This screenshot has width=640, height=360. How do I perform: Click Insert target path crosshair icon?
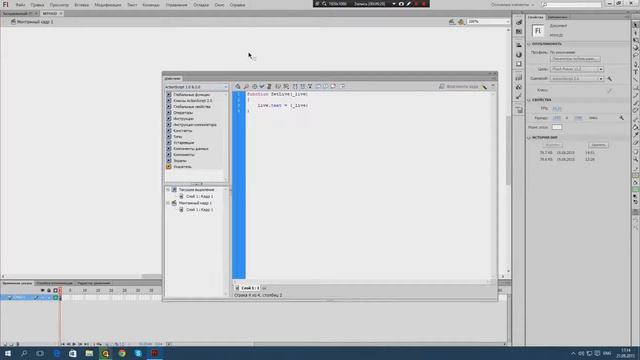tap(254, 87)
